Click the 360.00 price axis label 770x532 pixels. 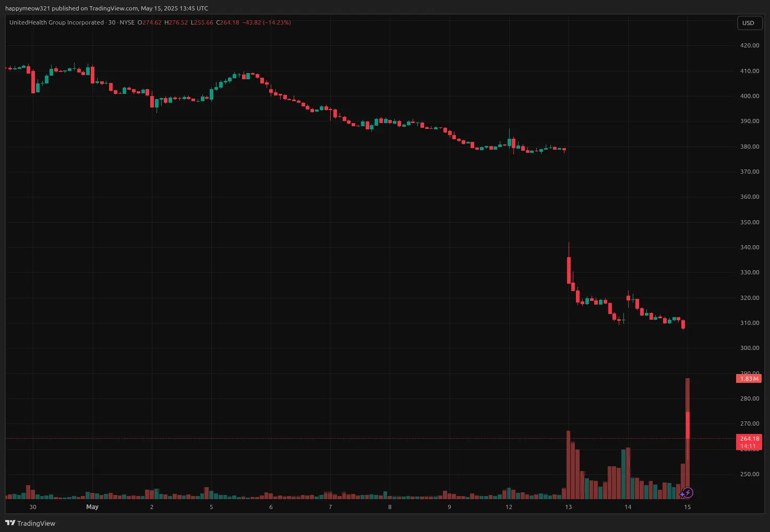point(750,197)
